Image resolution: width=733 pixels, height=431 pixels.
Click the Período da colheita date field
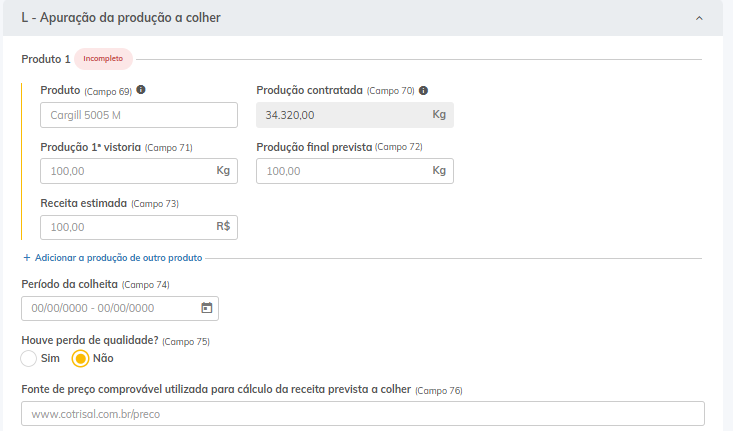click(x=110, y=308)
